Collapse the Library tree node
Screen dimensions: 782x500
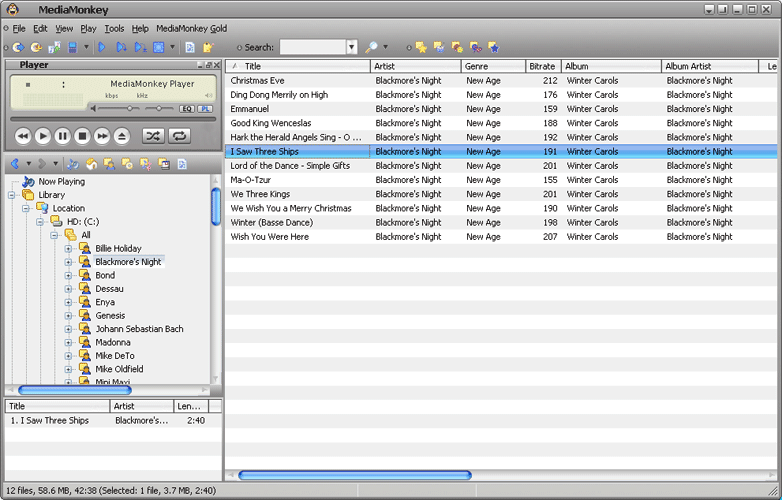pos(11,195)
